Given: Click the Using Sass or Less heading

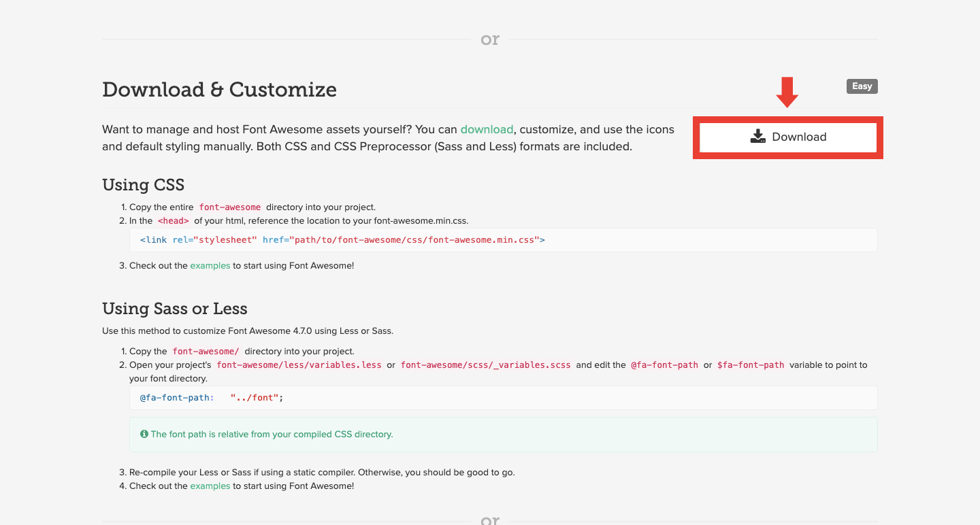Looking at the screenshot, I should coord(175,309).
